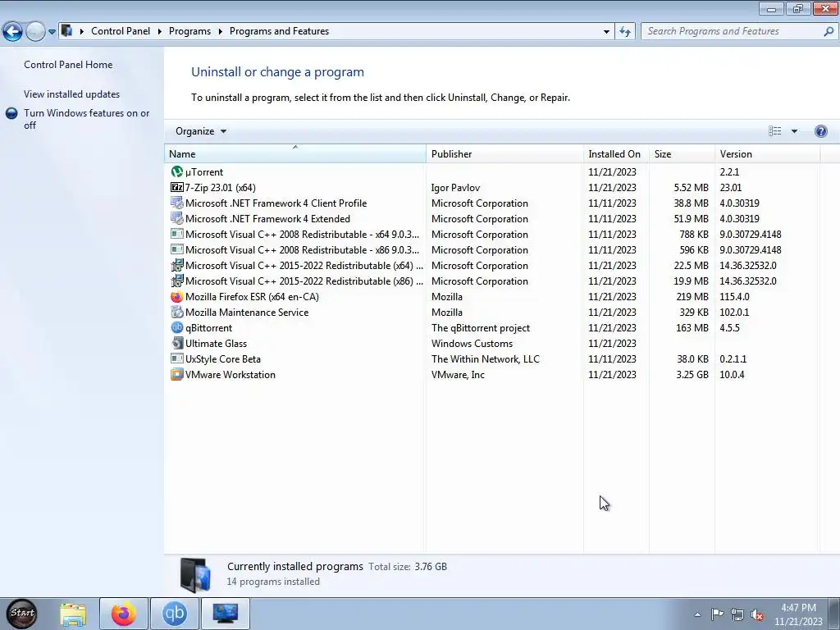840x630 pixels.
Task: Click the UxStyle Core Beta icon
Action: coord(177,358)
